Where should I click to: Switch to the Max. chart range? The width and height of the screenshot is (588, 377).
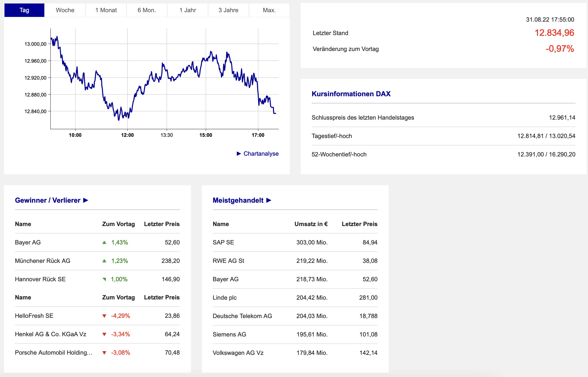coord(269,10)
